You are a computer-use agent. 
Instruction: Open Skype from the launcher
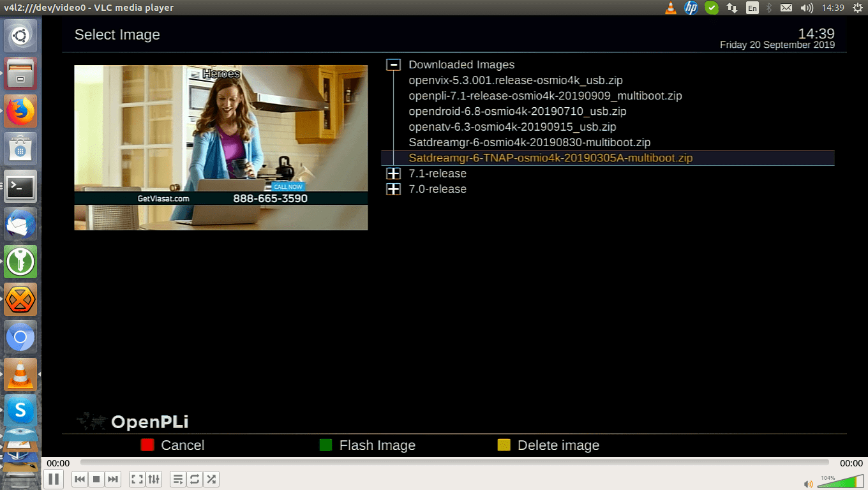tap(20, 412)
